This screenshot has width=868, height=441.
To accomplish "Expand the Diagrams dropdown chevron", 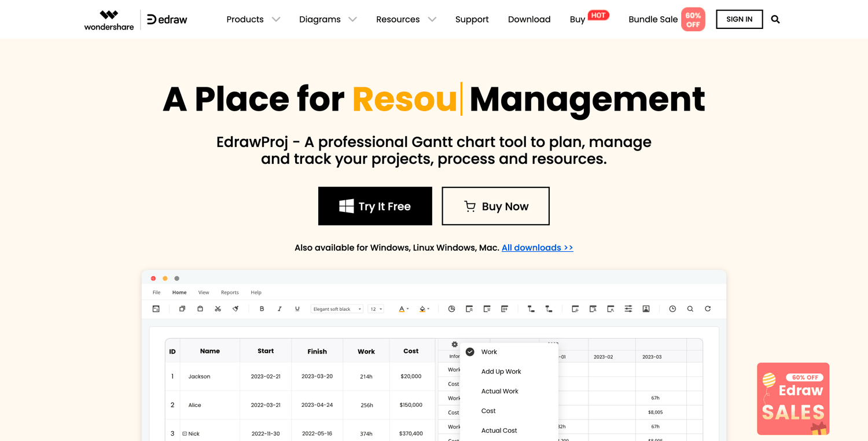I will (x=352, y=20).
